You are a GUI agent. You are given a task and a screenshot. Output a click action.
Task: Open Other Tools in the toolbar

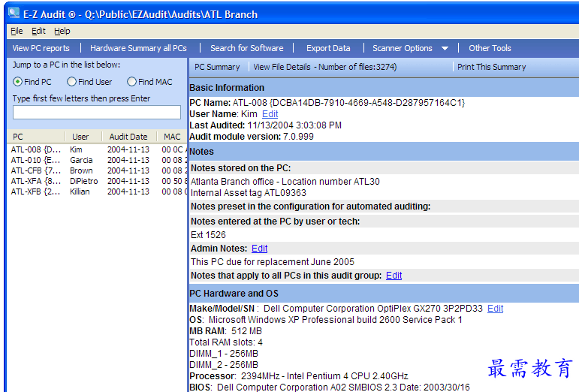click(x=490, y=48)
